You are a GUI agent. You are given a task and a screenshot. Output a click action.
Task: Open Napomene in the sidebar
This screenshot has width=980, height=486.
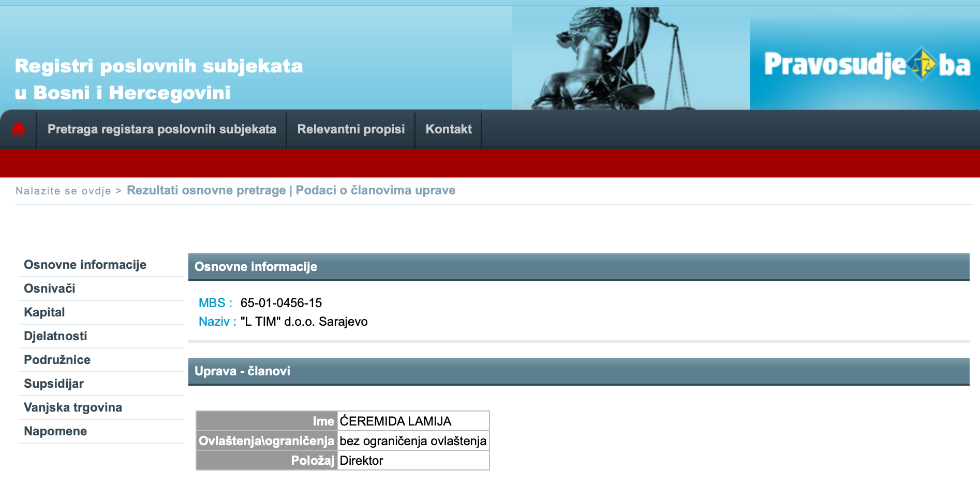(x=55, y=431)
